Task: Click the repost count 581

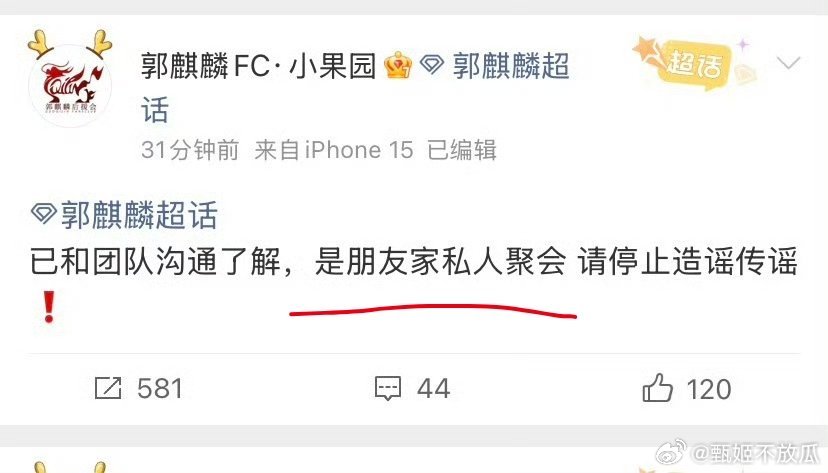Action: [159, 389]
